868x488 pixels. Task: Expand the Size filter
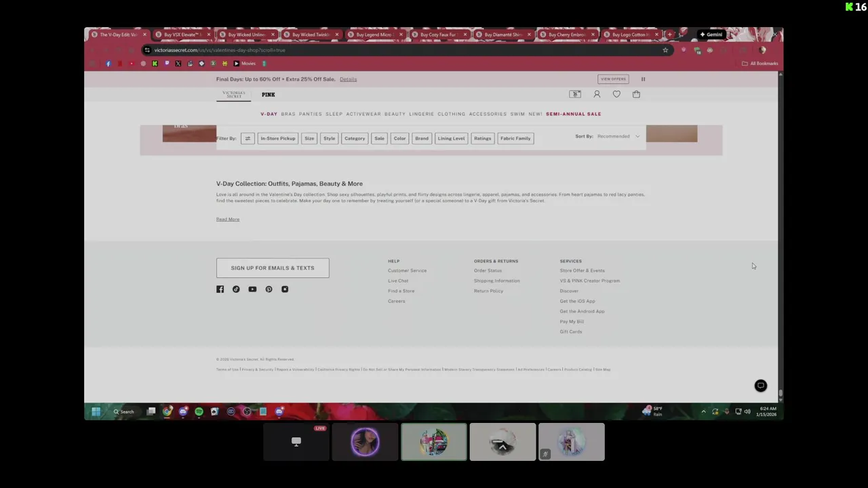click(x=309, y=138)
